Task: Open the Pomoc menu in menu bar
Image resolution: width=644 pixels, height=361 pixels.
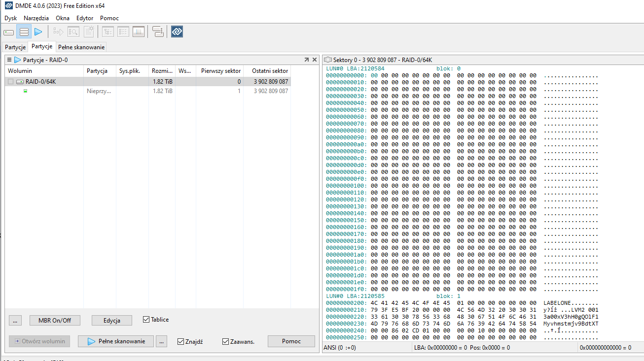Action: [109, 18]
